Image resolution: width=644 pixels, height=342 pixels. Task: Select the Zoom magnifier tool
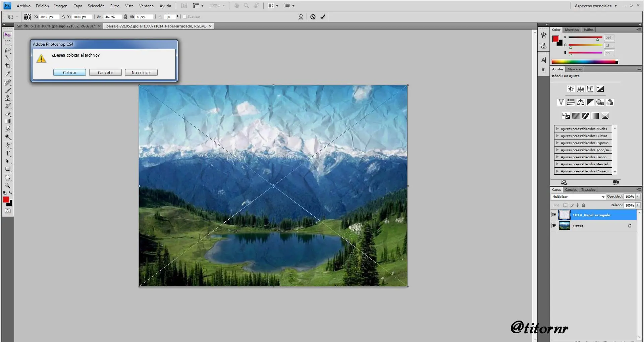[8, 185]
